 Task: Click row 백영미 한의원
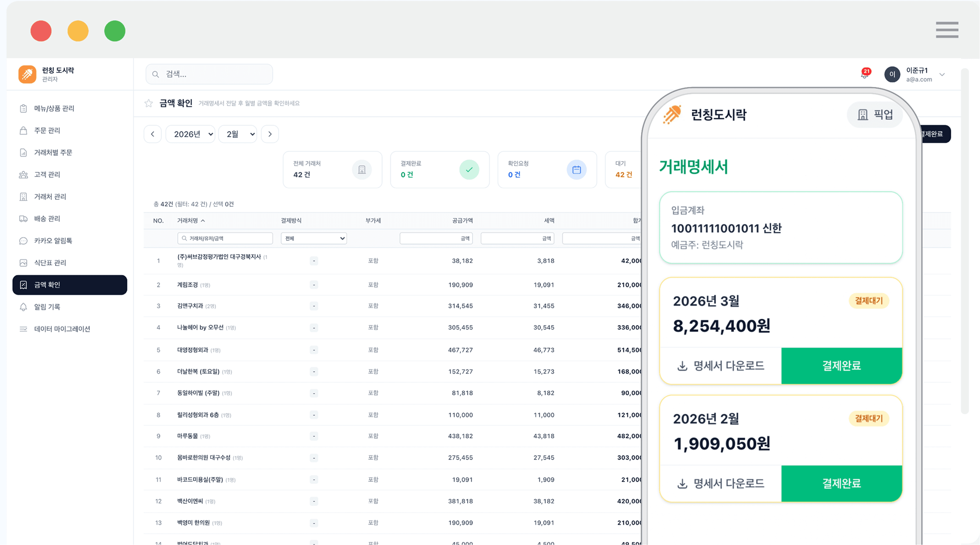click(393, 523)
